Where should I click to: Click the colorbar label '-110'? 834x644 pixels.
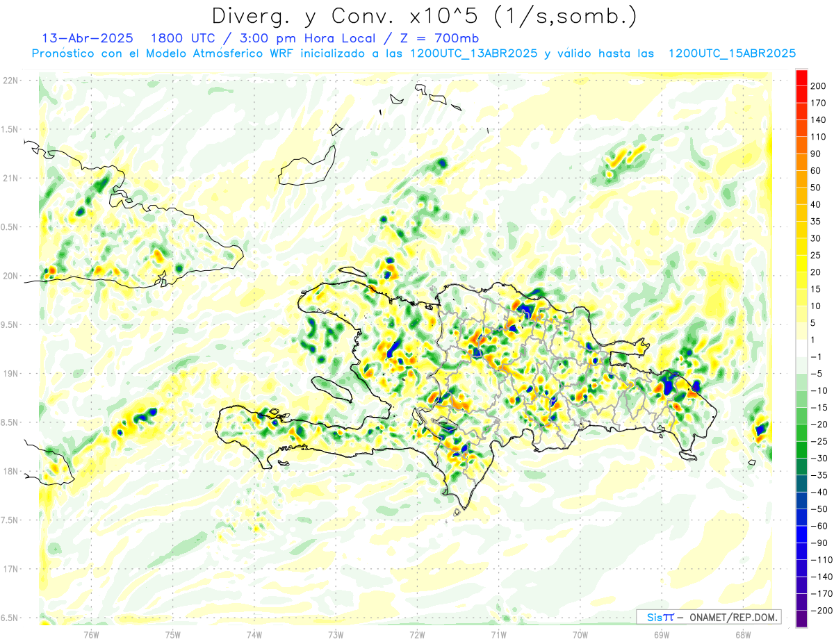point(820,560)
